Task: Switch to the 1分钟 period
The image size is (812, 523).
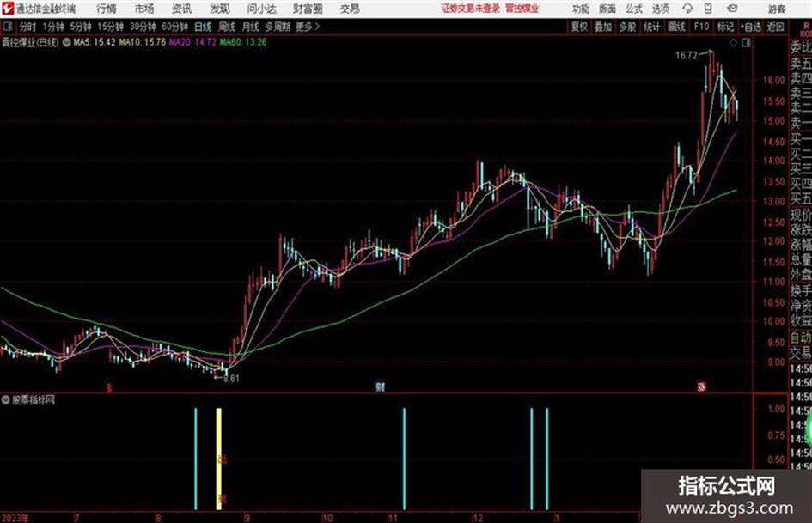Action: pyautogui.click(x=52, y=27)
